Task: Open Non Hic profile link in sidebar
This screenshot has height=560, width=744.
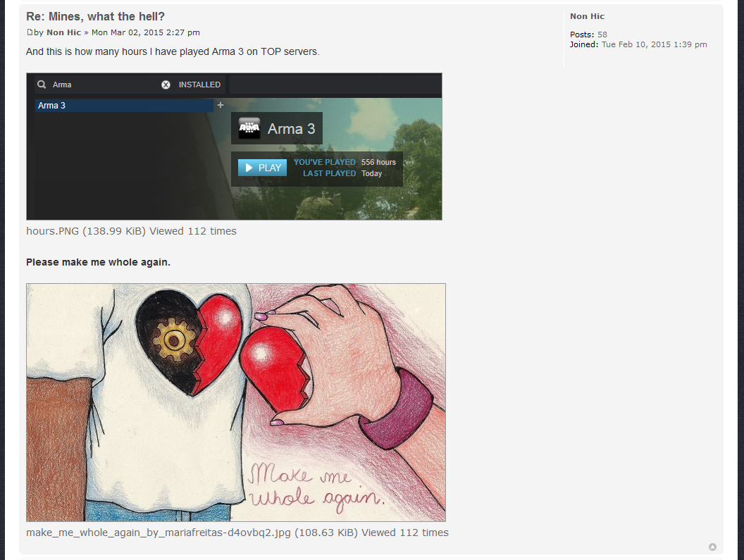Action: pyautogui.click(x=587, y=16)
